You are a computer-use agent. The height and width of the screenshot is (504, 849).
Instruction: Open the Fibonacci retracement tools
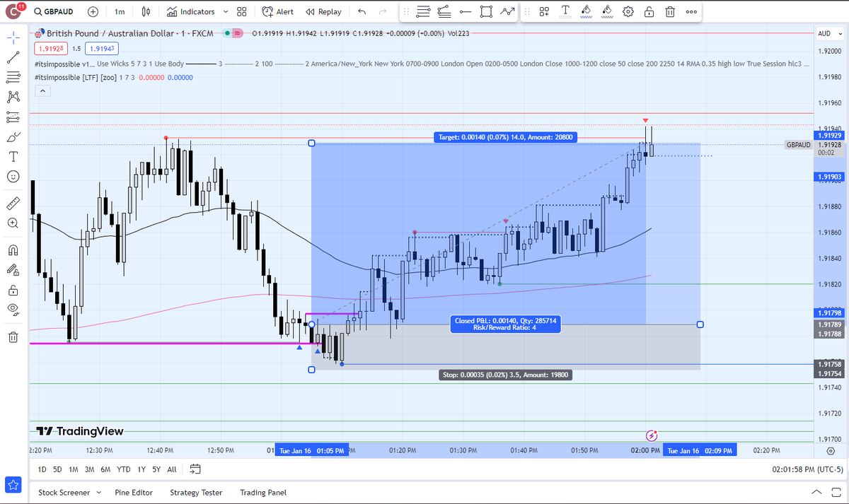(x=13, y=76)
